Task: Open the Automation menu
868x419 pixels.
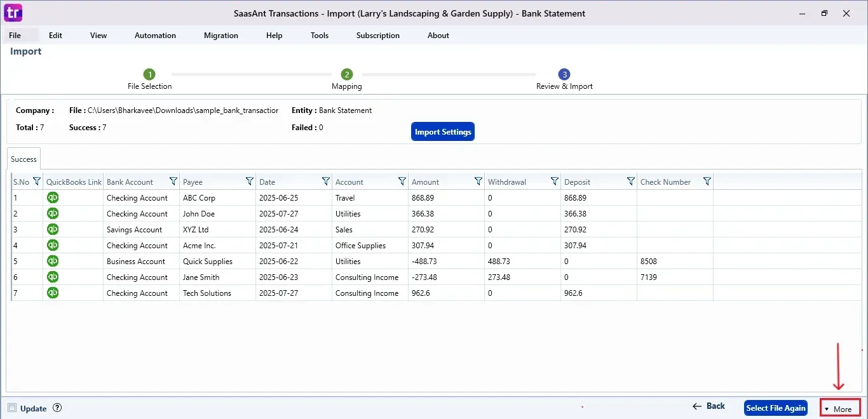Action: tap(155, 36)
